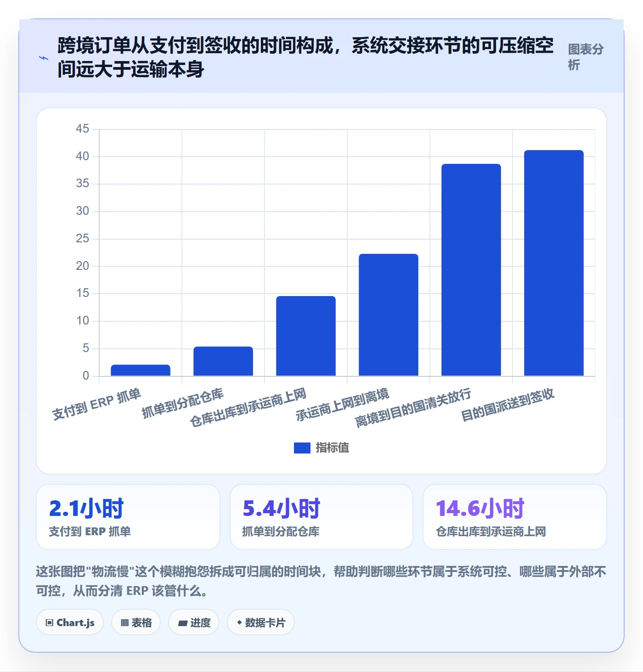Click the x-axis label 离境到目的国清关放行
This screenshot has width=643, height=672.
(413, 408)
